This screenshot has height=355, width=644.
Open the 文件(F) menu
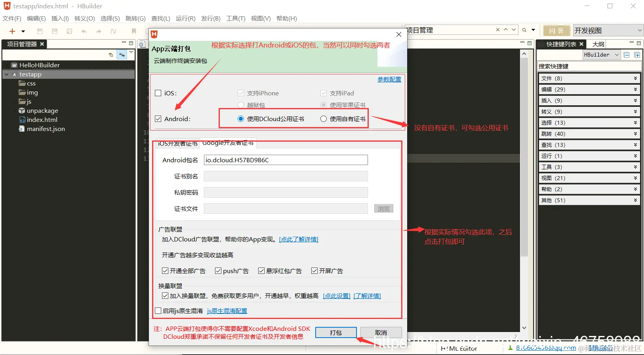[12, 19]
